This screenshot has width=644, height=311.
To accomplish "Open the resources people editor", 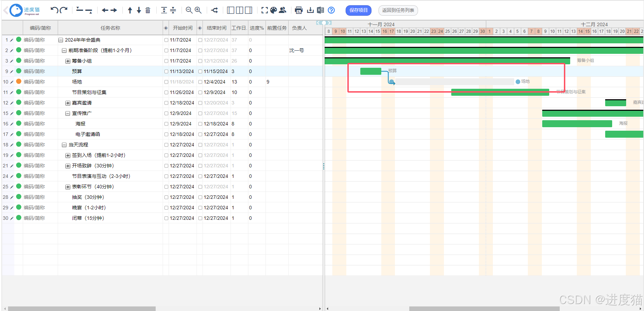I will (283, 10).
